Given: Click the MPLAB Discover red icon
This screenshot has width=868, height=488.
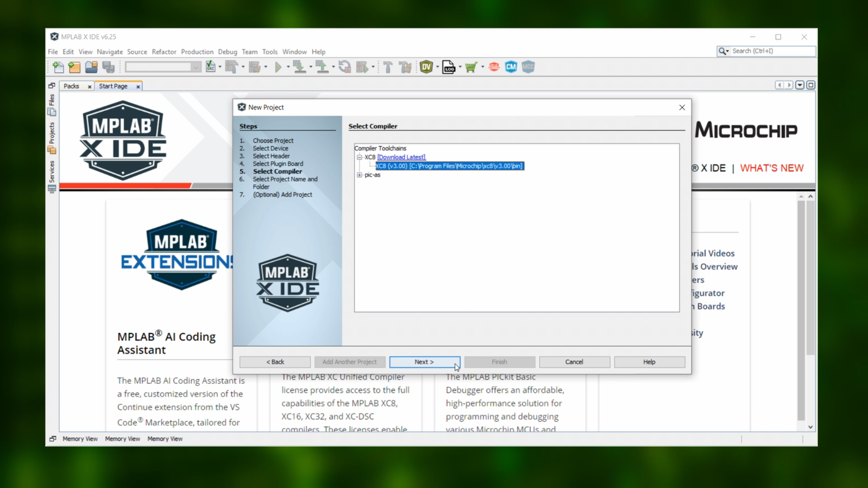Looking at the screenshot, I should 494,67.
